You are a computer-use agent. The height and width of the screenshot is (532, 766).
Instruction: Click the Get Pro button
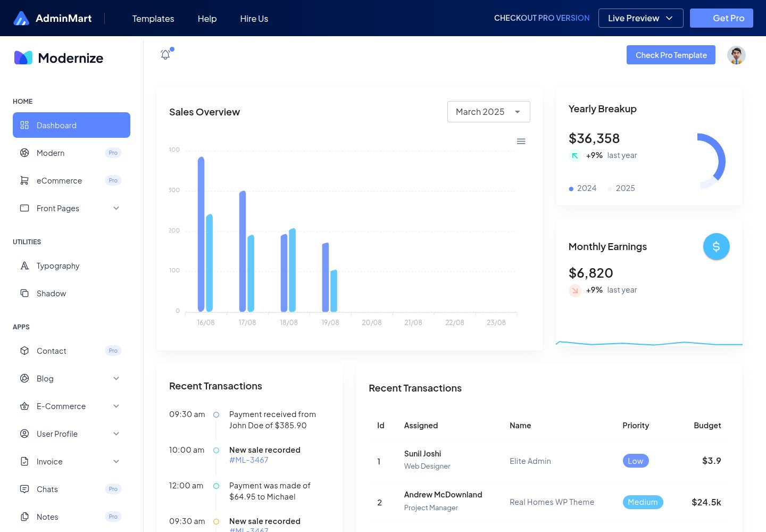[721, 18]
